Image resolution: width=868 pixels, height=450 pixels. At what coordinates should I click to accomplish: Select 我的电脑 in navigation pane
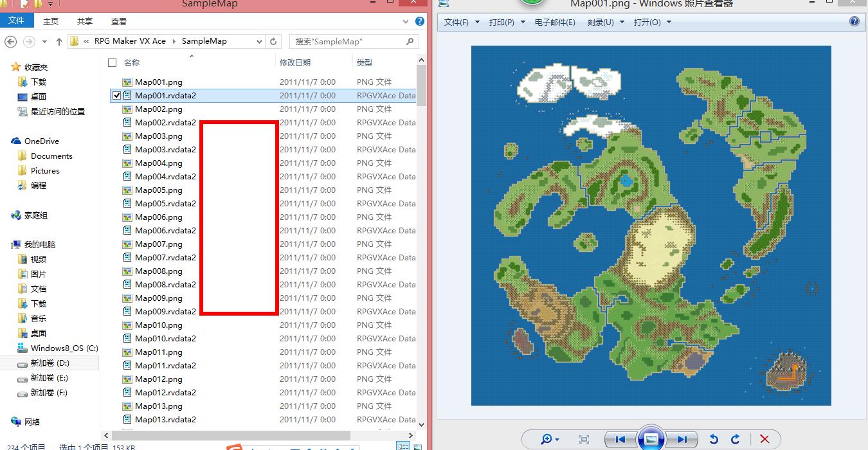[40, 244]
